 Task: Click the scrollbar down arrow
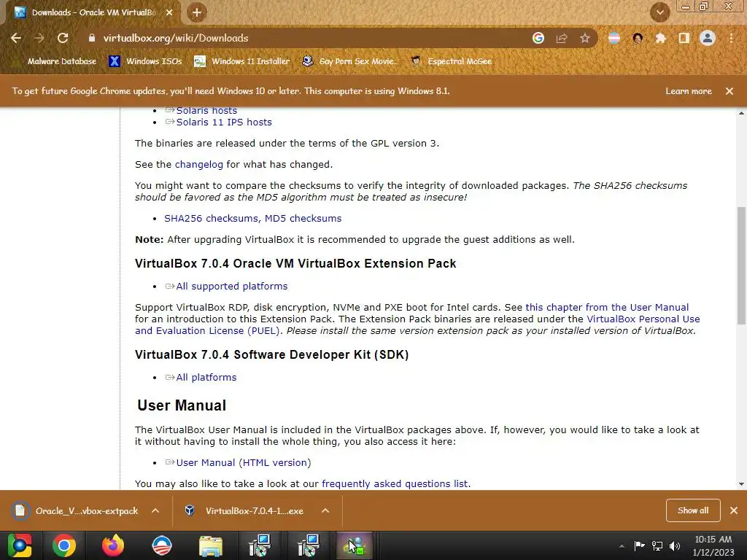click(x=741, y=484)
